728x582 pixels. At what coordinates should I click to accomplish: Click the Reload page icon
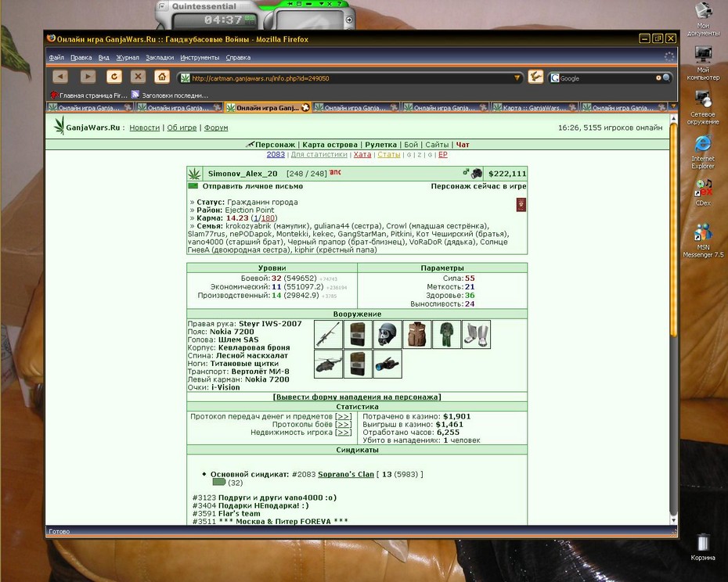tap(114, 77)
